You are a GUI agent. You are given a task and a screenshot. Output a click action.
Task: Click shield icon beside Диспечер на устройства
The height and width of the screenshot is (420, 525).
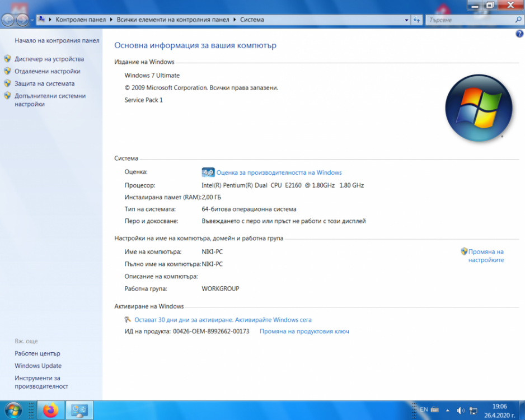click(x=7, y=59)
